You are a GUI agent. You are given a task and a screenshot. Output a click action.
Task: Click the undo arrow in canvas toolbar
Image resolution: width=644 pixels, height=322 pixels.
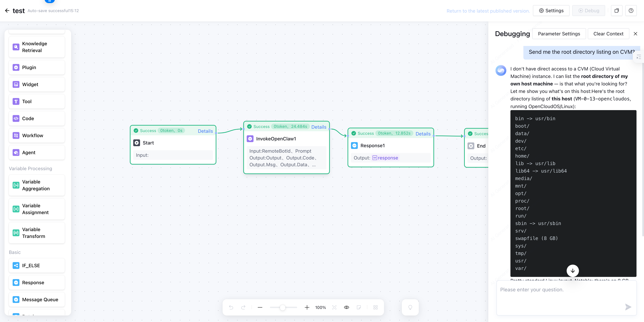pyautogui.click(x=231, y=307)
